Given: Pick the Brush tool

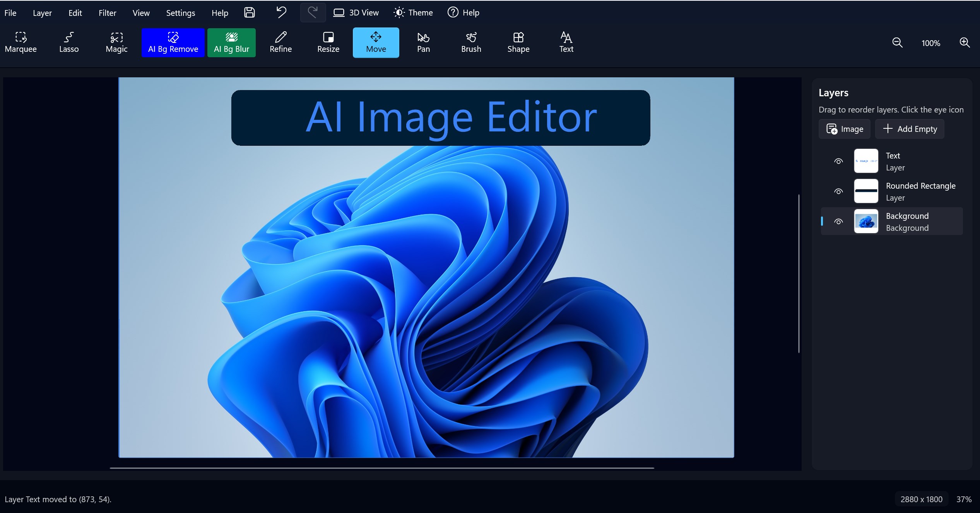Looking at the screenshot, I should tap(471, 43).
